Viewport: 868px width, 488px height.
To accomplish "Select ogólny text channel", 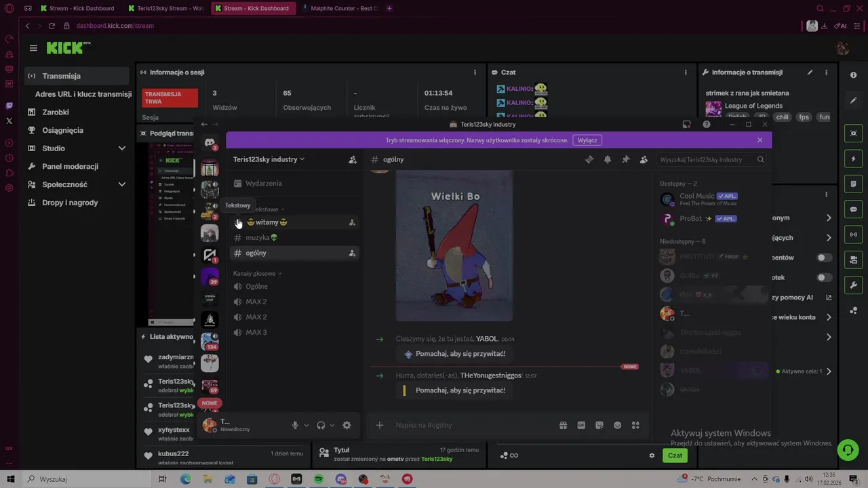I will pyautogui.click(x=293, y=253).
